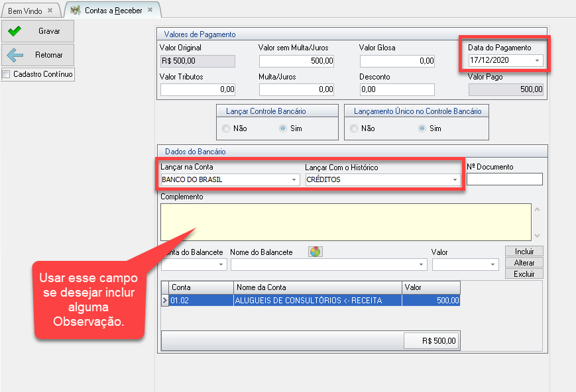This screenshot has width=576, height=392.
Task: Open the Data do Pagamento date dropdown
Action: click(x=536, y=60)
